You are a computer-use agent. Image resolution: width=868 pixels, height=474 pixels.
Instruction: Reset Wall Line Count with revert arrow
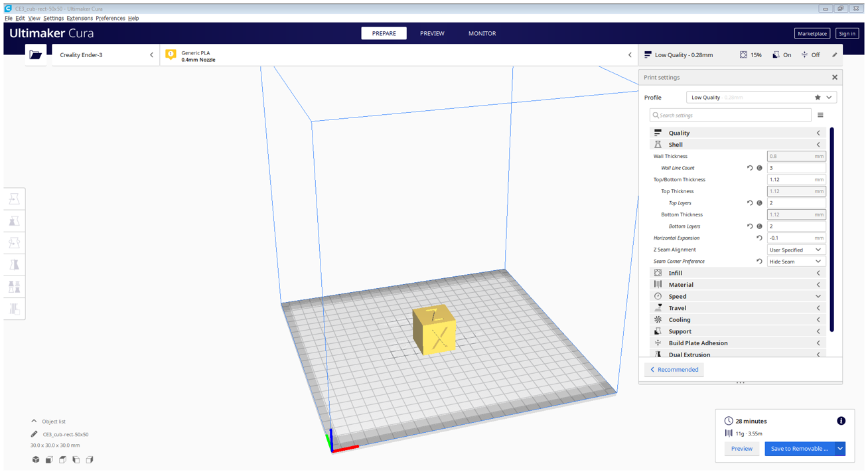click(750, 168)
